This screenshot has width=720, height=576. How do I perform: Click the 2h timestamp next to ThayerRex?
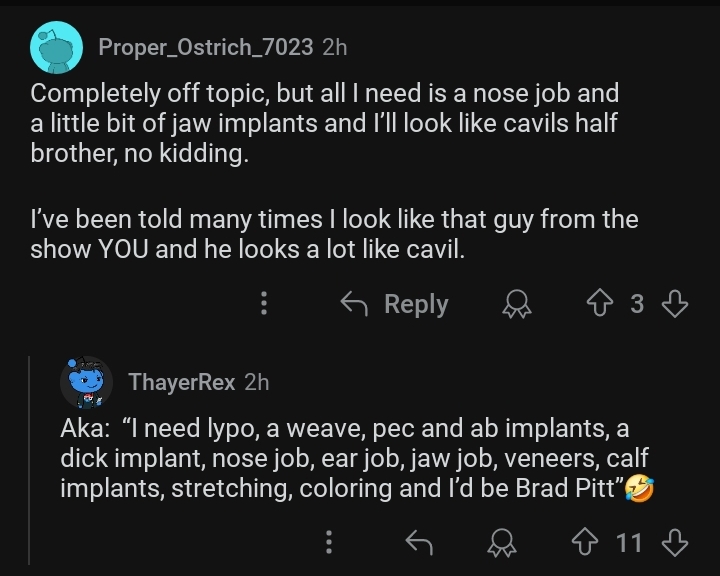[257, 382]
